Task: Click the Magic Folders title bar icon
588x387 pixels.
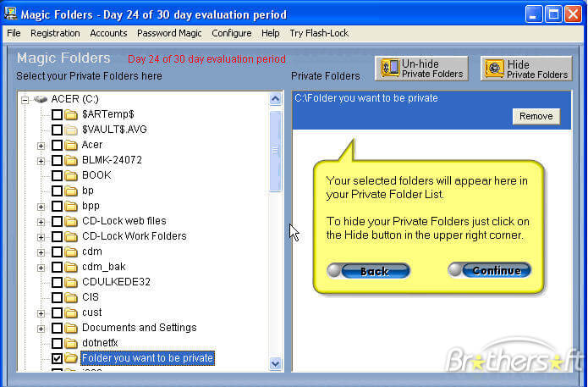Action: 9,14
